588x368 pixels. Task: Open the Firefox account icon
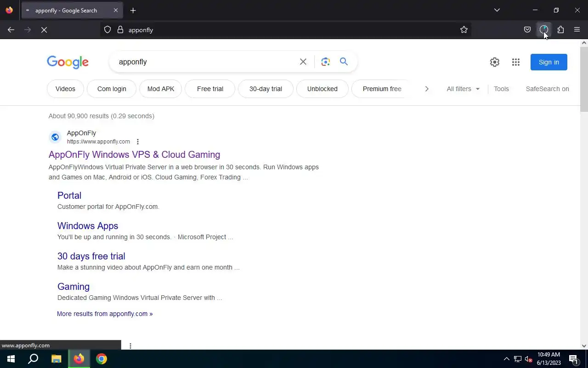click(x=544, y=30)
